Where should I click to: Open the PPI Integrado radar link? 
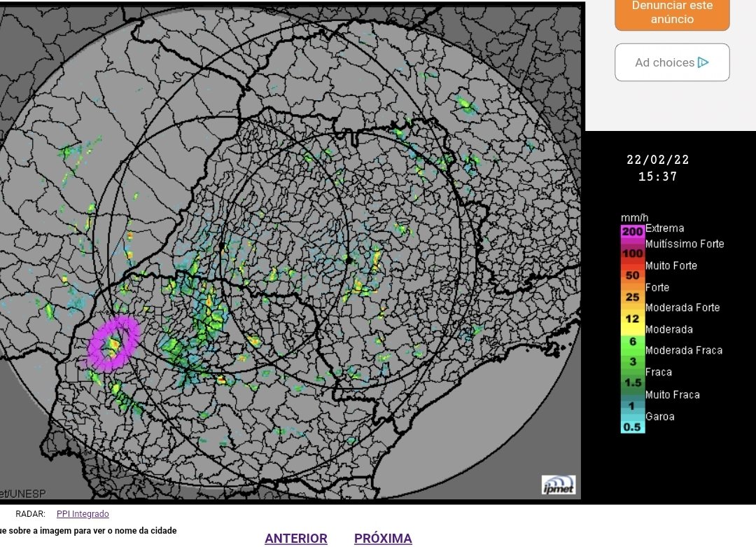pyautogui.click(x=83, y=514)
